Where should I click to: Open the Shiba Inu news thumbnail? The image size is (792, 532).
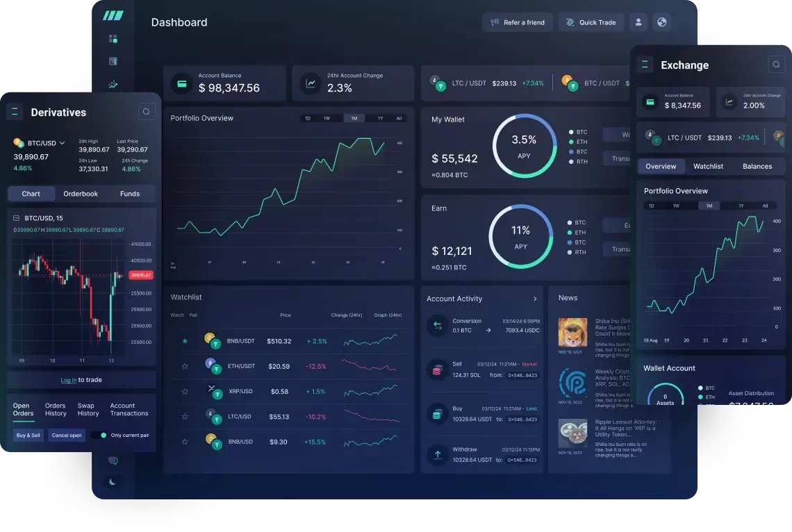click(x=572, y=332)
